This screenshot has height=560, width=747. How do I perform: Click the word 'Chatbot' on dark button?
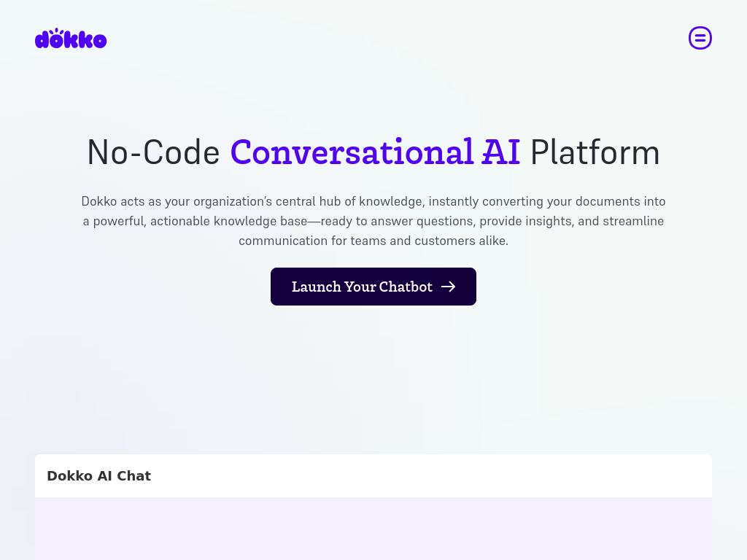(406, 287)
